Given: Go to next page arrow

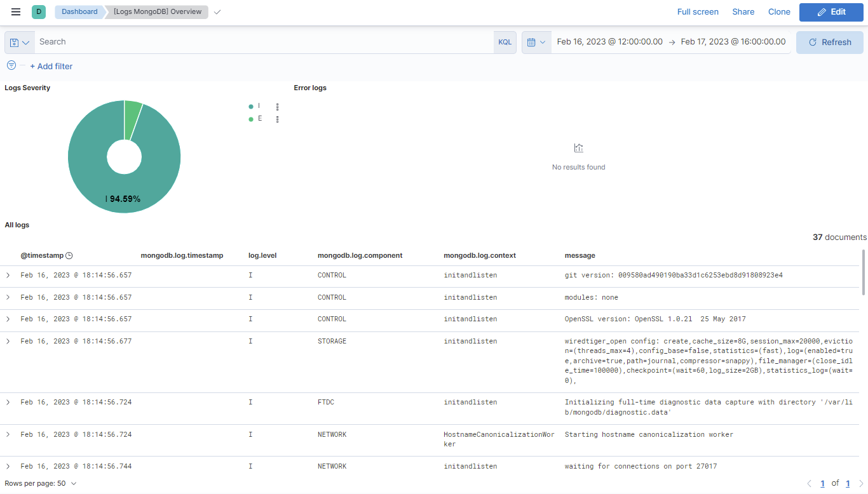Looking at the screenshot, I should 861,484.
